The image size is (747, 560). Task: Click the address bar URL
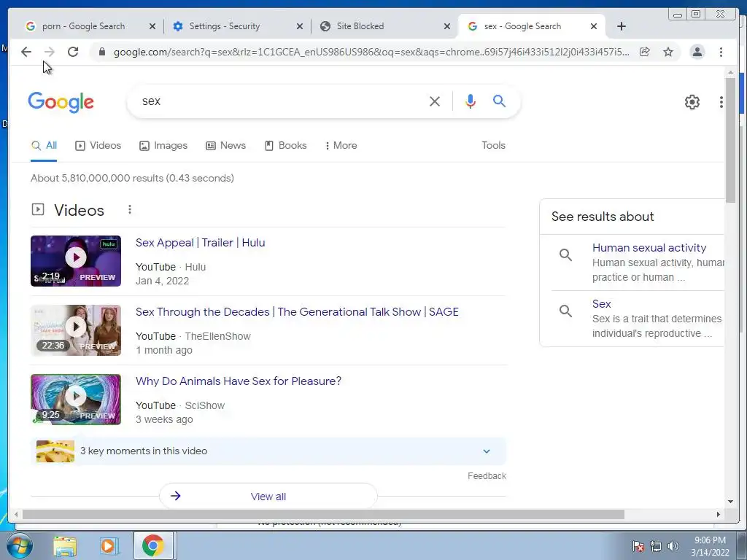pos(371,52)
